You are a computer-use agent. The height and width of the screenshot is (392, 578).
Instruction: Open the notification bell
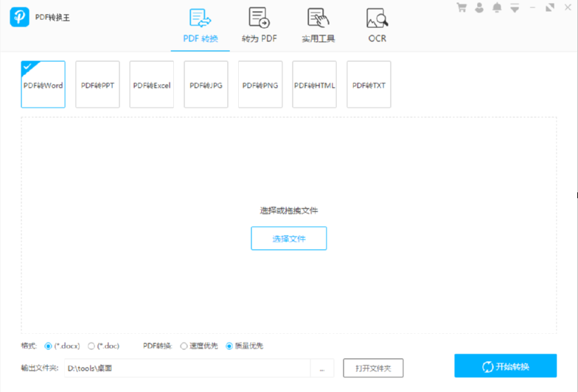pyautogui.click(x=497, y=7)
